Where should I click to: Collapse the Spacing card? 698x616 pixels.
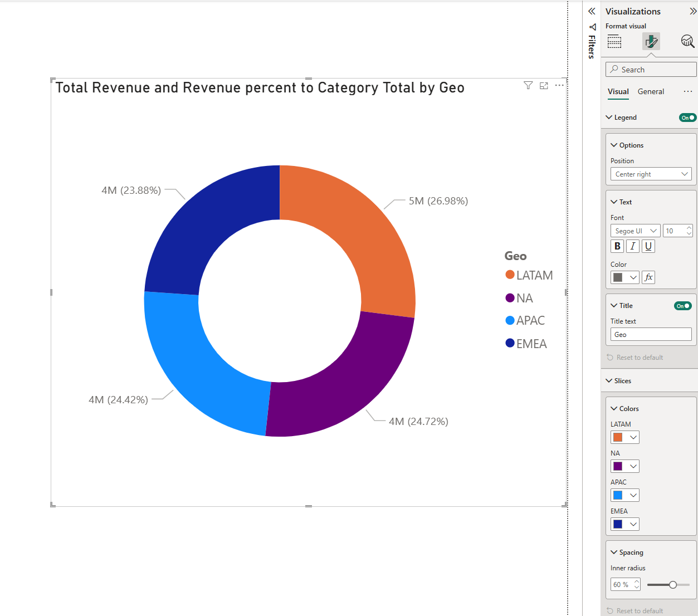coord(614,553)
